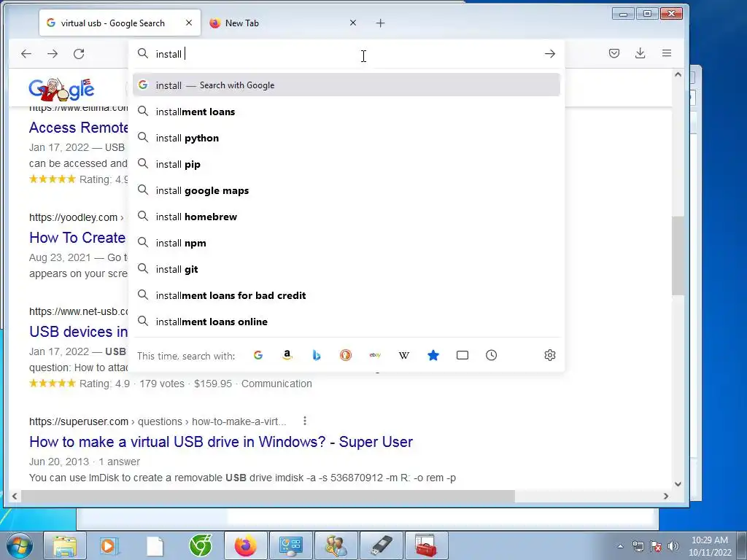Save page to Pocket icon

pos(614,53)
